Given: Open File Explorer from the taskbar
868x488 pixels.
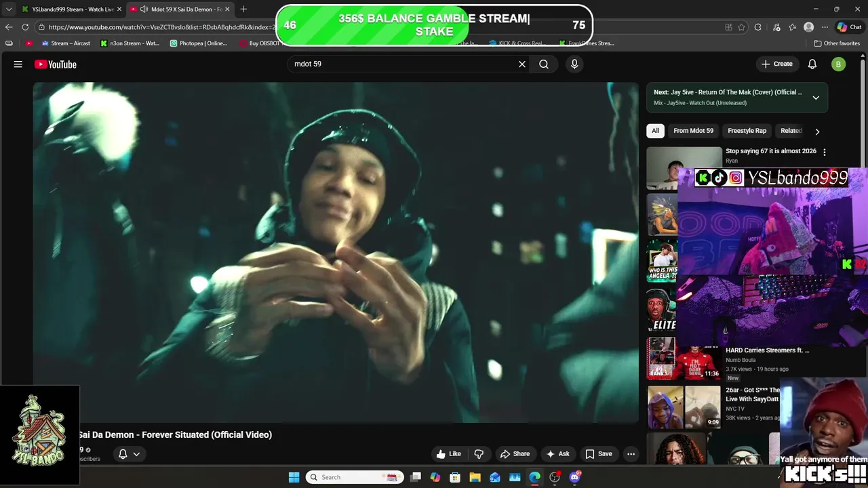Looking at the screenshot, I should point(475,477).
